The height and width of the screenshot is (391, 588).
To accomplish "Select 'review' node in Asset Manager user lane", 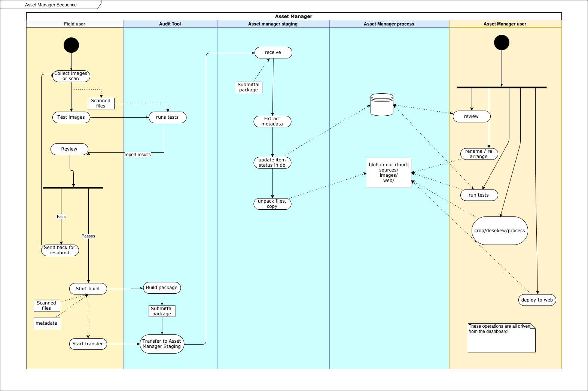I will click(x=472, y=116).
